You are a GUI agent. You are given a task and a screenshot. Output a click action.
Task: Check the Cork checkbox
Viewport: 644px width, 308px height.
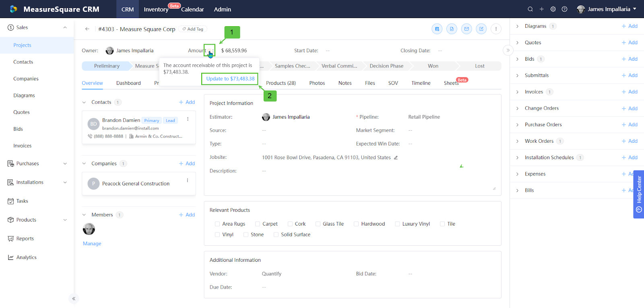(x=290, y=224)
